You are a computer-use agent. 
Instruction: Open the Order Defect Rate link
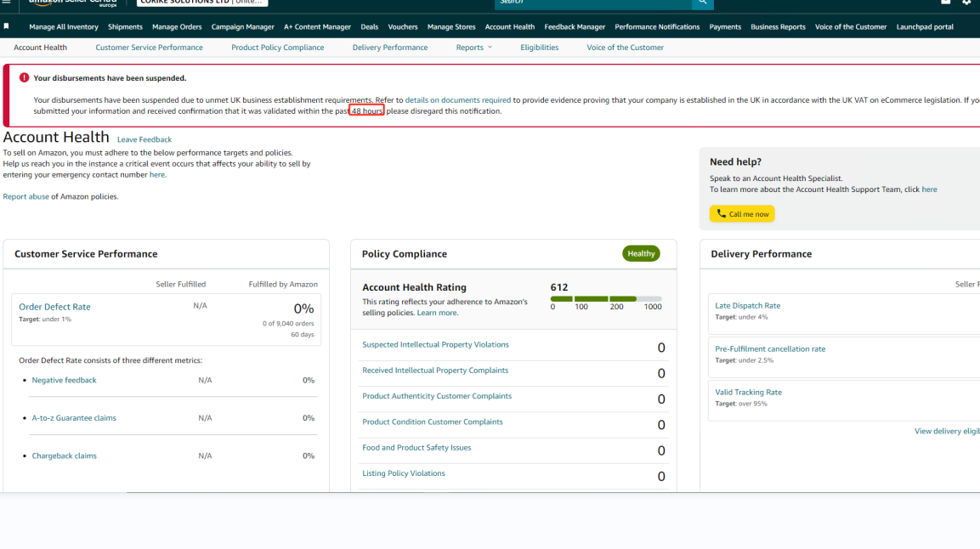click(x=54, y=307)
